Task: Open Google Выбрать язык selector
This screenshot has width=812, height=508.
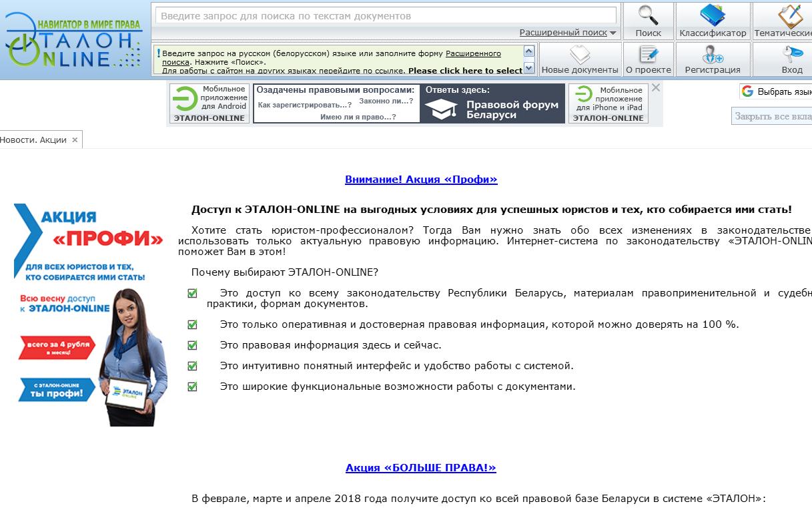Action: point(777,91)
